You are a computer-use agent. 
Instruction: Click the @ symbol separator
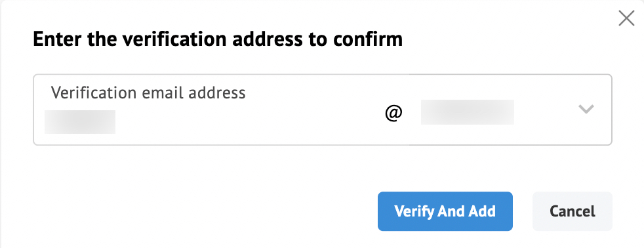pos(393,112)
